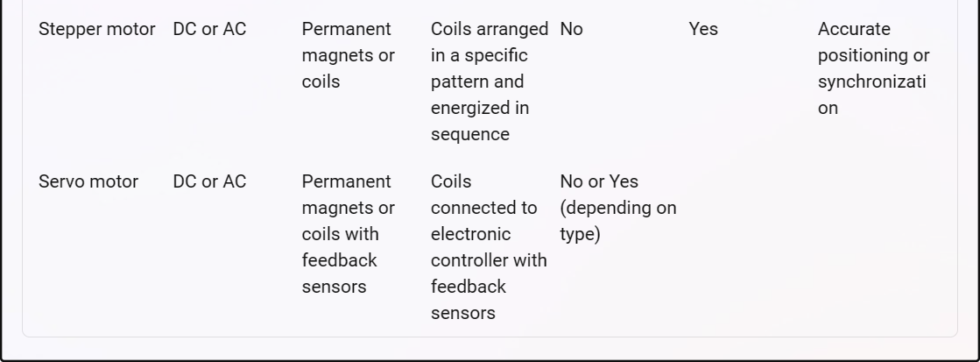Select the "No or Yes (depending on type)" cell
Screen dimensions: 980x362
(617, 209)
